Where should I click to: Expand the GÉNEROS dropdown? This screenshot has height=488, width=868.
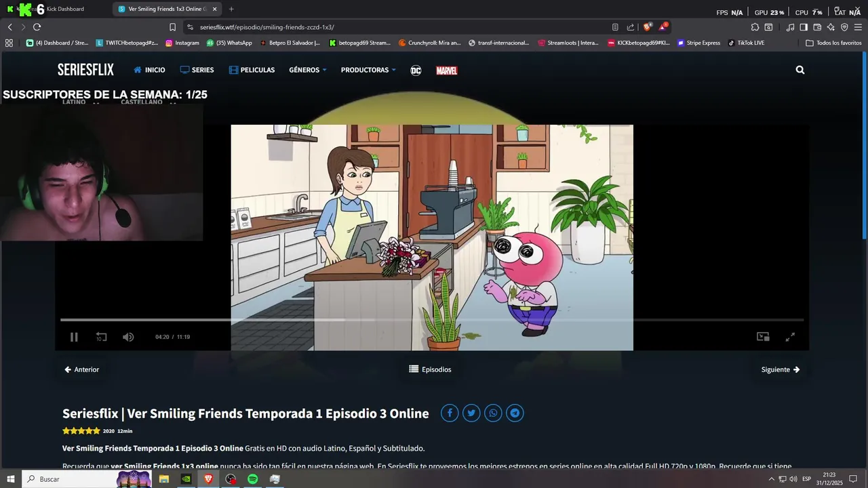point(307,70)
